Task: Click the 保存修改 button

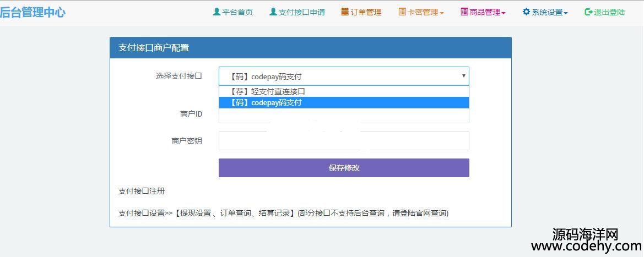Action: (344, 168)
